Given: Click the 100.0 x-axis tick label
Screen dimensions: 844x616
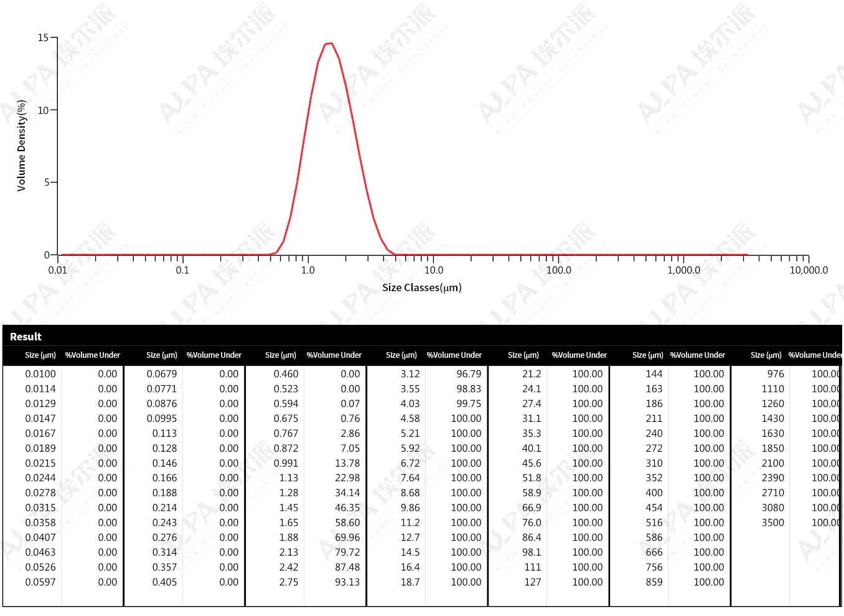Looking at the screenshot, I should pyautogui.click(x=559, y=270).
